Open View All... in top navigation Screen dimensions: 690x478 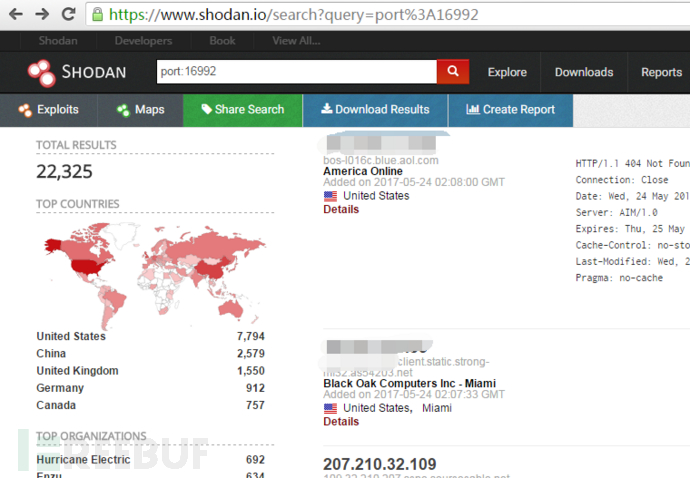(x=296, y=41)
